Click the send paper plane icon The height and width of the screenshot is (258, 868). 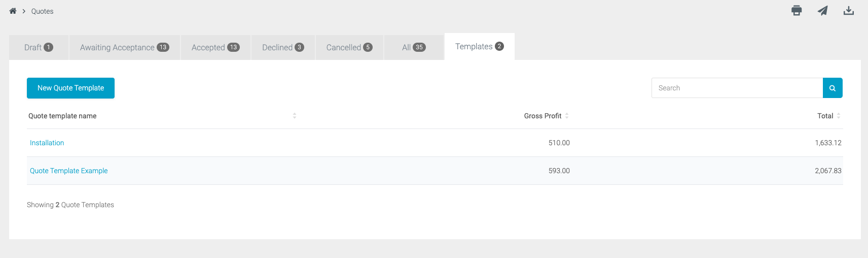[x=822, y=11]
